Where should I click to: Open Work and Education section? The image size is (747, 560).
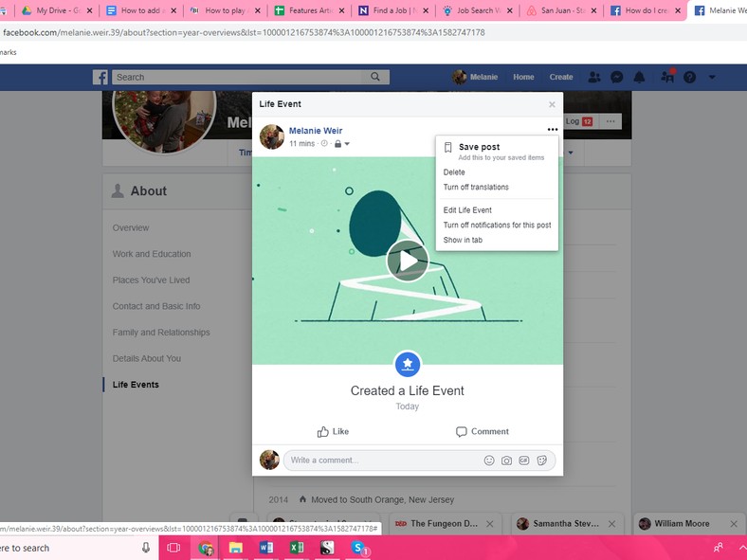pos(152,254)
